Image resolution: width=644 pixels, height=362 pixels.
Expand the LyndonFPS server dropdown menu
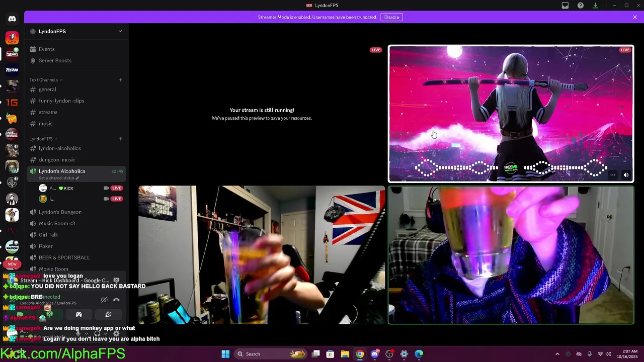120,31
